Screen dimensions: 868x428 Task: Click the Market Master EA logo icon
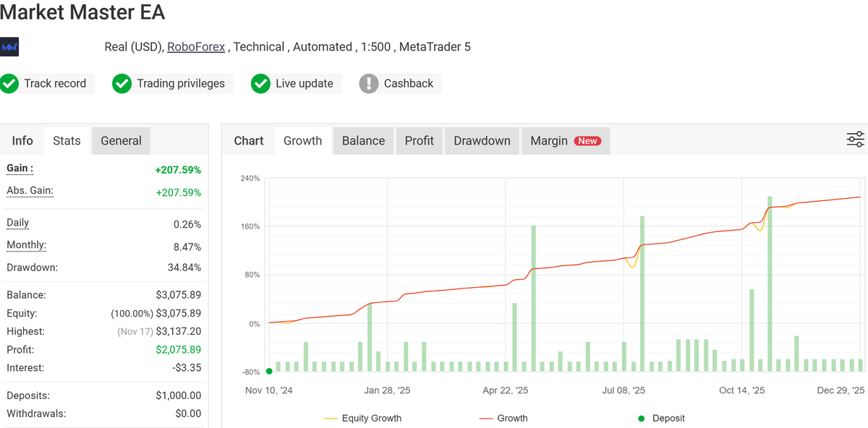point(9,46)
